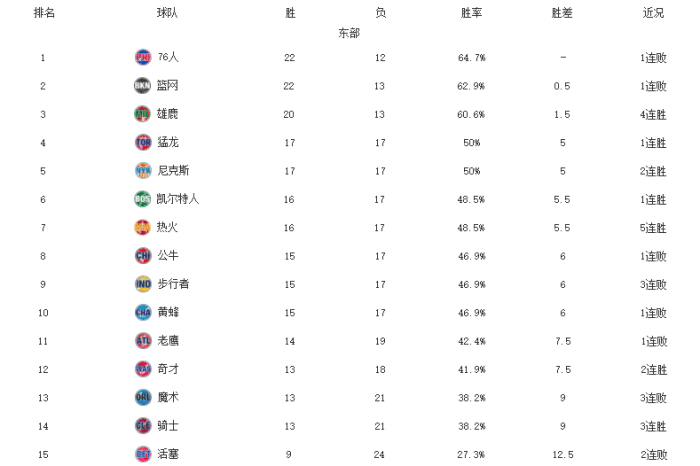Click the 猛龙 team logo icon
Viewport: 700px width, 466px height.
point(142,142)
